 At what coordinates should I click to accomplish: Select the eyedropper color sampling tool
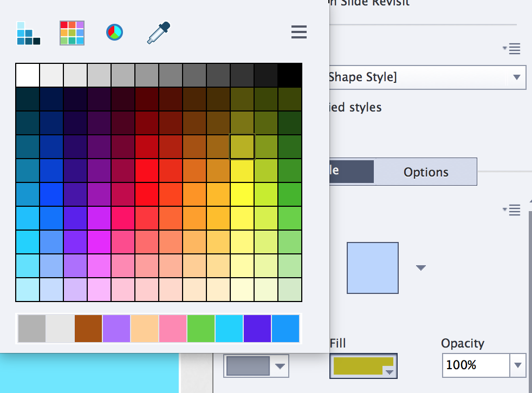pos(157,32)
